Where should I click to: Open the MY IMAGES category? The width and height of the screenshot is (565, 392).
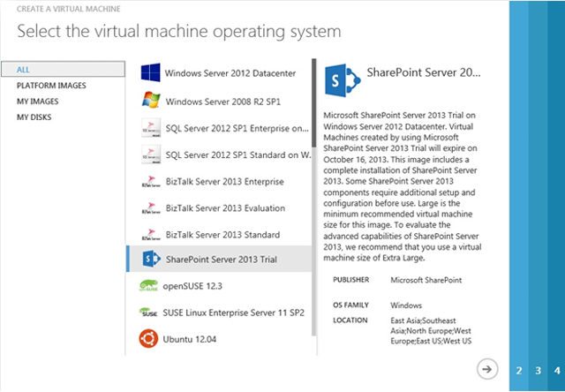click(x=37, y=102)
